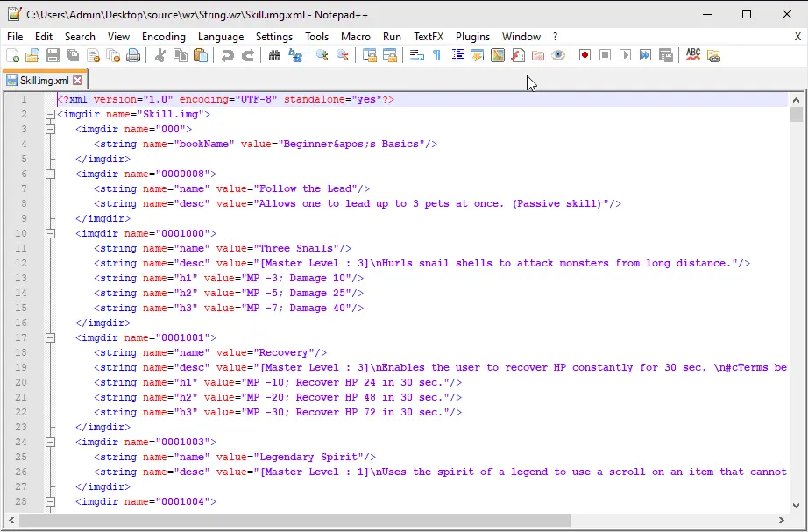808x532 pixels.
Task: Toggle synchronized horizontal scrolling
Action: [390, 56]
